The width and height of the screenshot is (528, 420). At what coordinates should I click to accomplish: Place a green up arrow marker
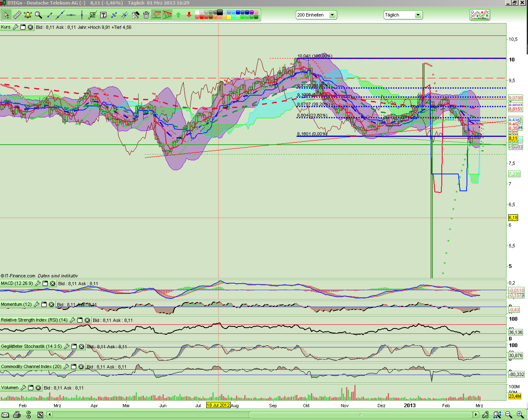tap(178, 15)
